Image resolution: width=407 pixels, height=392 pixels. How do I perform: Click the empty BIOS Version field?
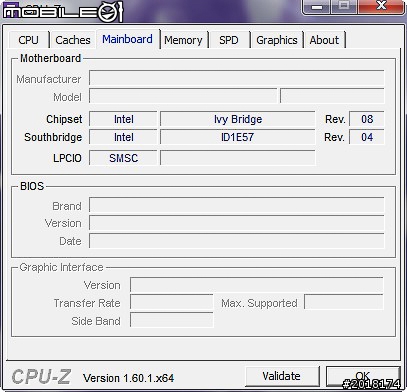click(237, 223)
